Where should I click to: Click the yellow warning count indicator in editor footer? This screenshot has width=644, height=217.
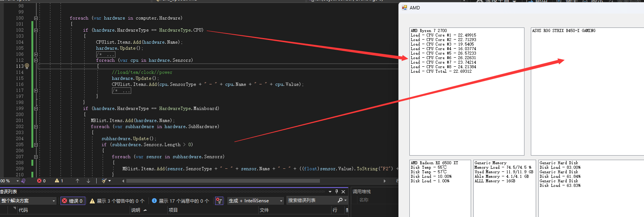59,181
